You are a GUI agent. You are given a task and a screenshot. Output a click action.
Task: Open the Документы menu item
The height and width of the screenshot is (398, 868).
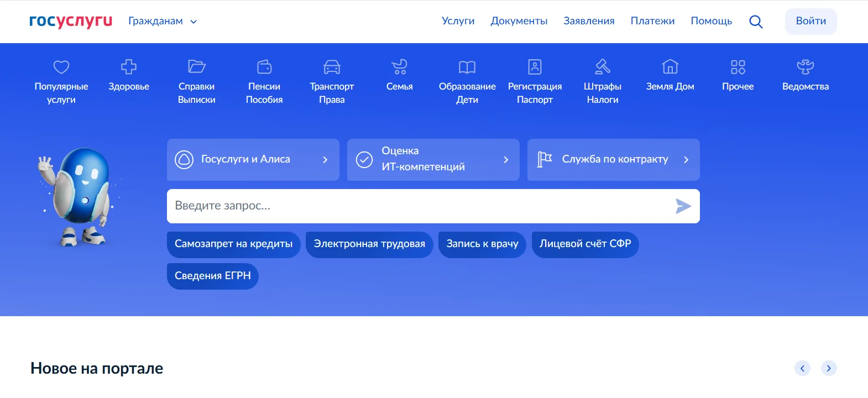(519, 21)
